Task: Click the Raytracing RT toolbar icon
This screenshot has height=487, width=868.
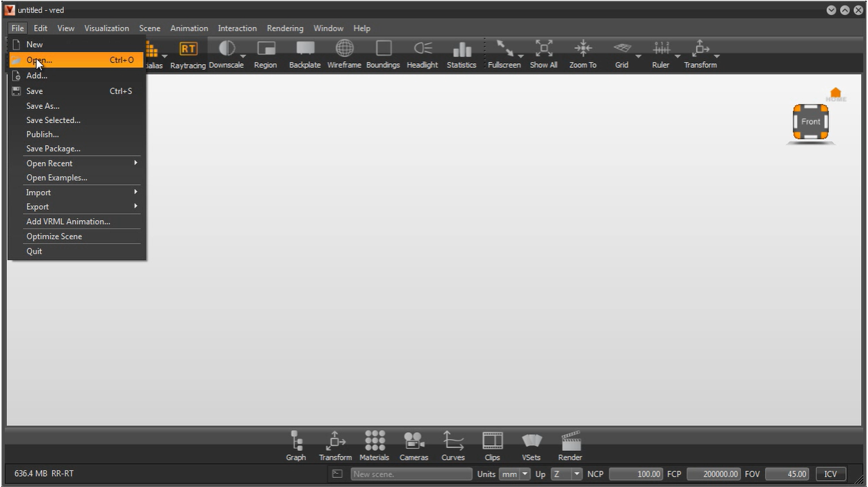Action: (188, 49)
